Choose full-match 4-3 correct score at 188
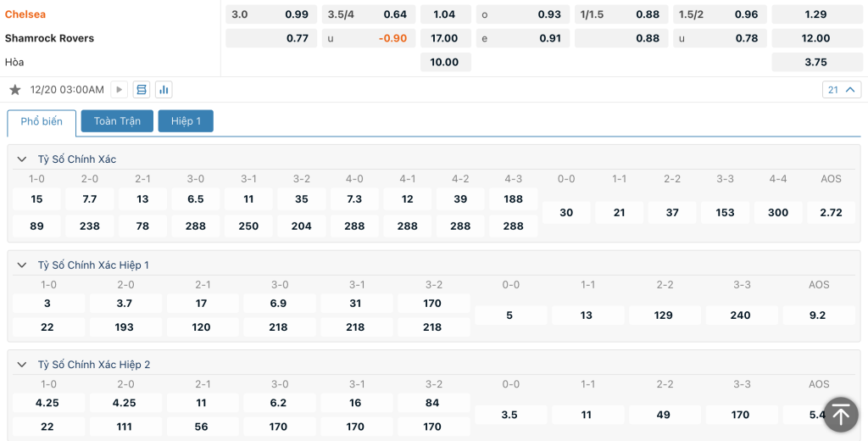 [x=513, y=199]
